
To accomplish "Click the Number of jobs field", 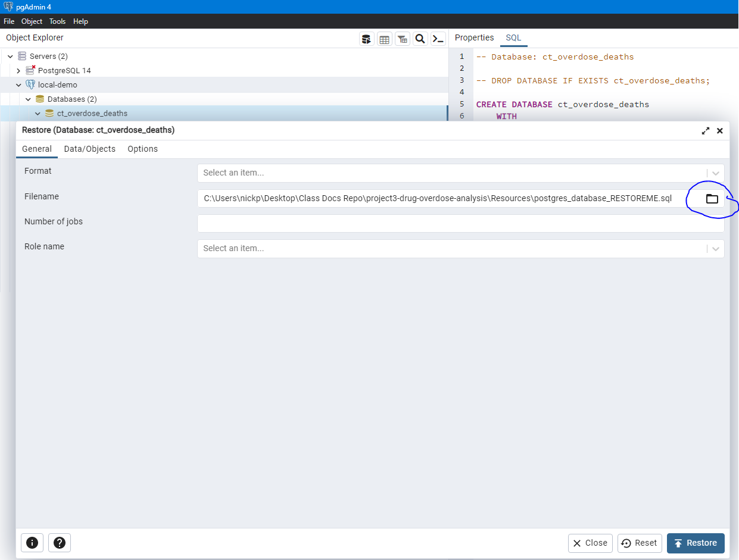I will click(x=461, y=224).
